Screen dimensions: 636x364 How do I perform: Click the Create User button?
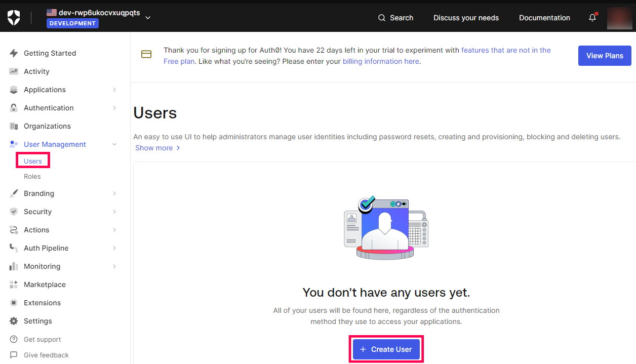coord(386,349)
